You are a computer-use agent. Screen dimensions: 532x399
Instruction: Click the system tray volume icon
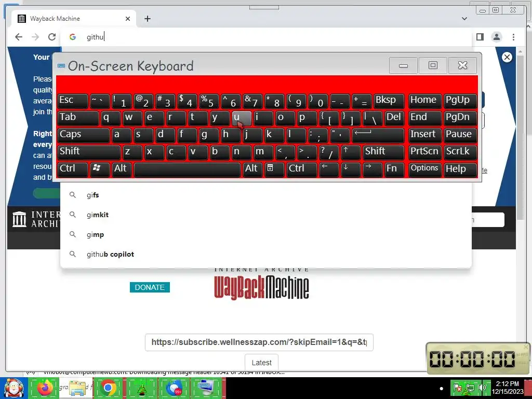click(x=482, y=388)
